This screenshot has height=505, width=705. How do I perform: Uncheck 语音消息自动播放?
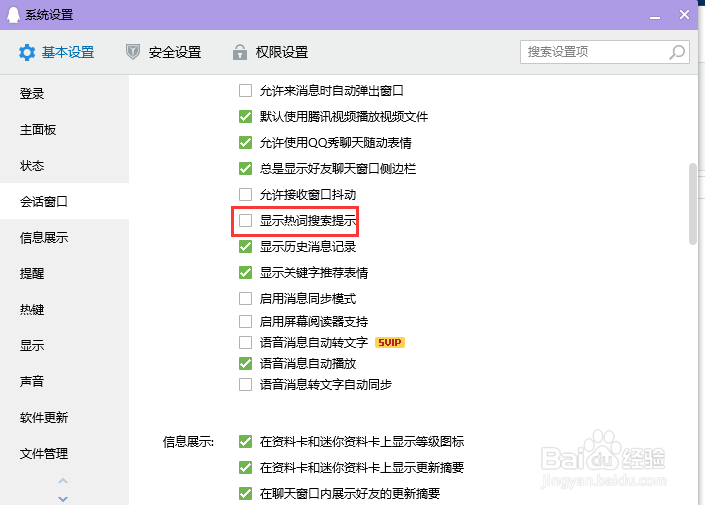click(245, 363)
